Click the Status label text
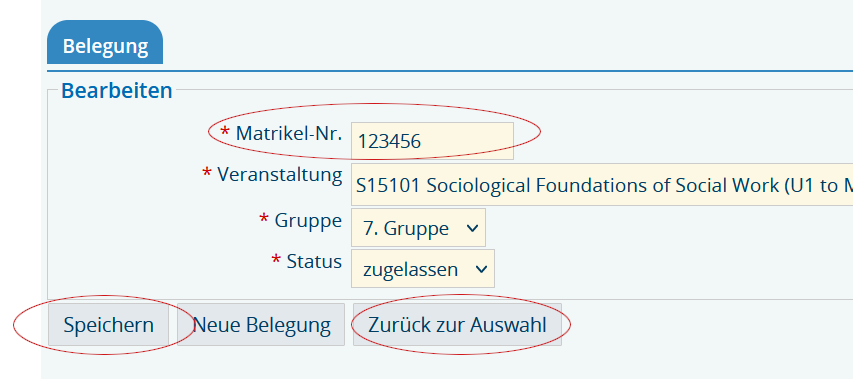Screen dimensions: 853x379 coord(314,262)
